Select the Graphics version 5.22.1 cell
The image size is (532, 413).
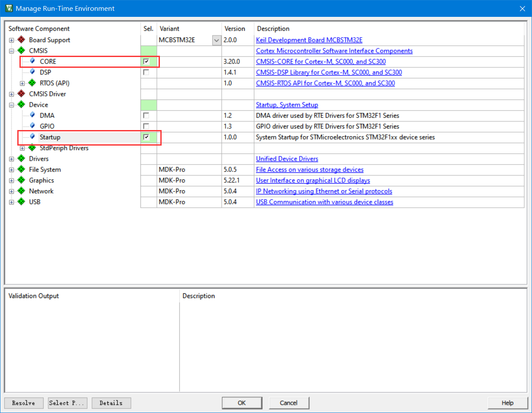tap(238, 180)
